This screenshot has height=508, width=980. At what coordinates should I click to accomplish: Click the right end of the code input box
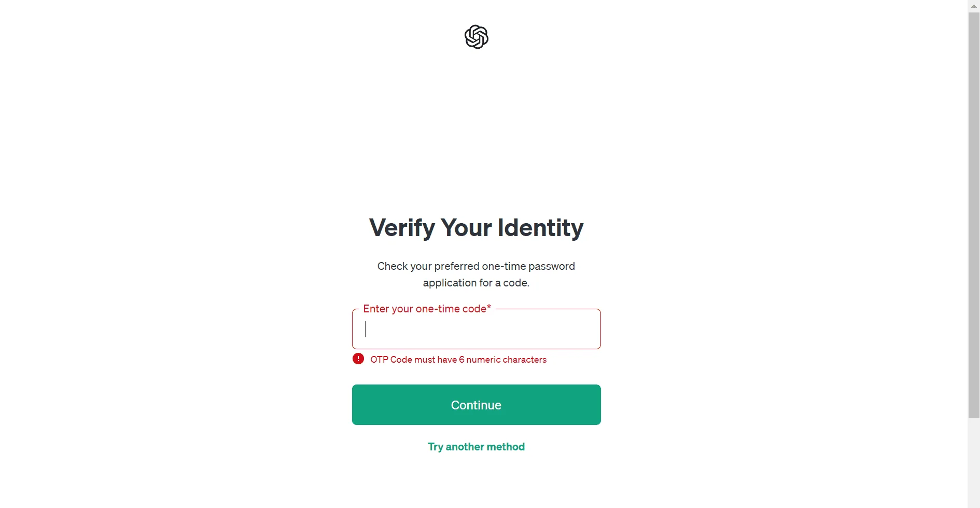(x=591, y=329)
